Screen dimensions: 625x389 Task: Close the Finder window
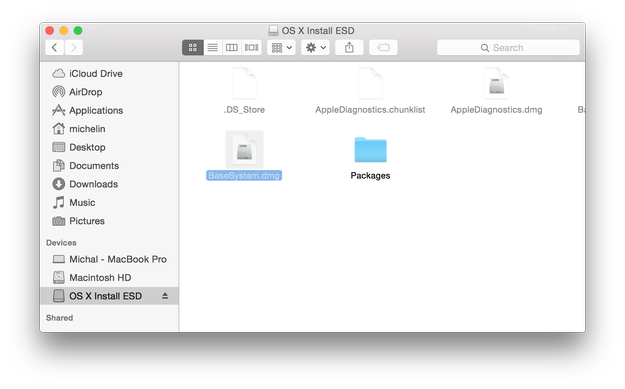pos(49,31)
